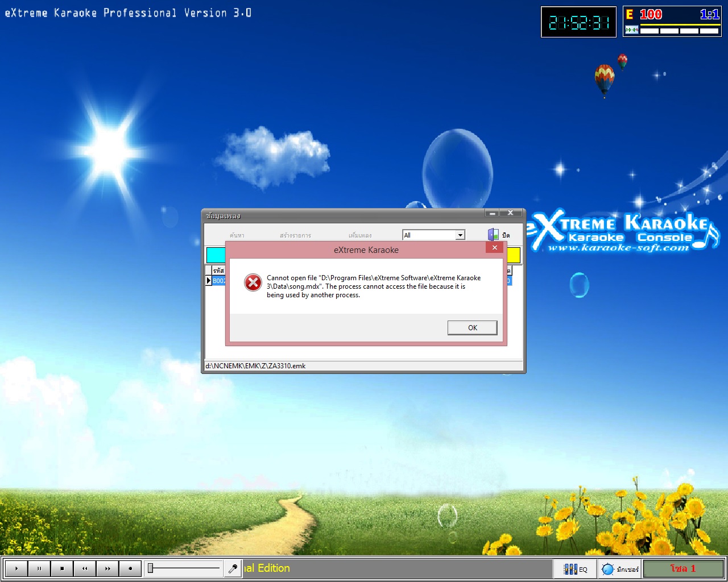Minimize the ข้อมูลเพลง window
The width and height of the screenshot is (728, 582).
click(x=492, y=213)
